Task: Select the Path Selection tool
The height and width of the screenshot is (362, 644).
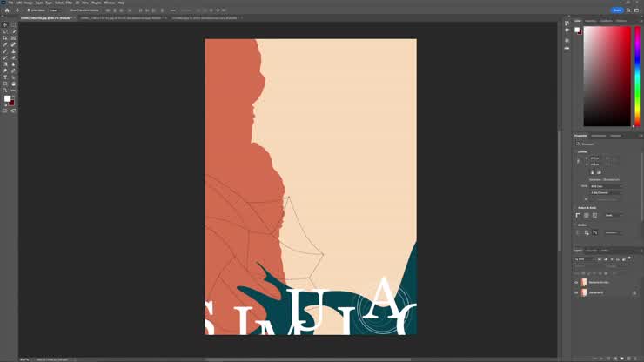Action: tap(14, 77)
